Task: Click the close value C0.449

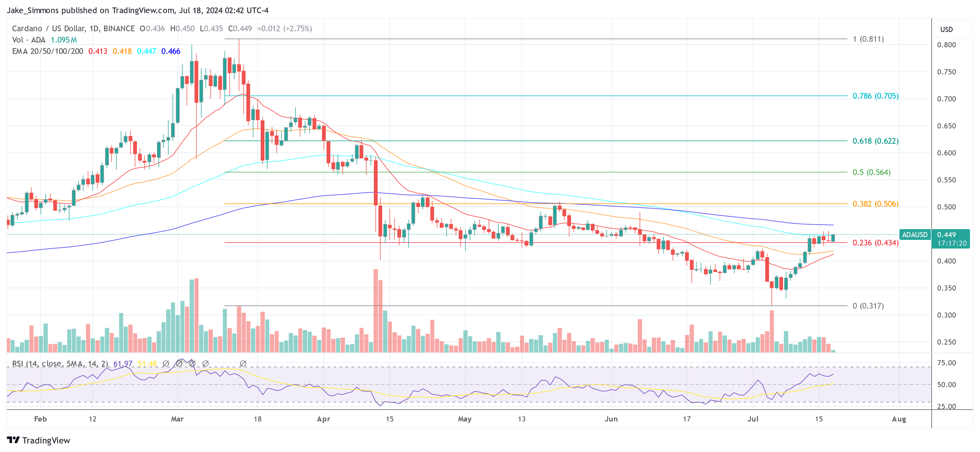Action: 240,29
